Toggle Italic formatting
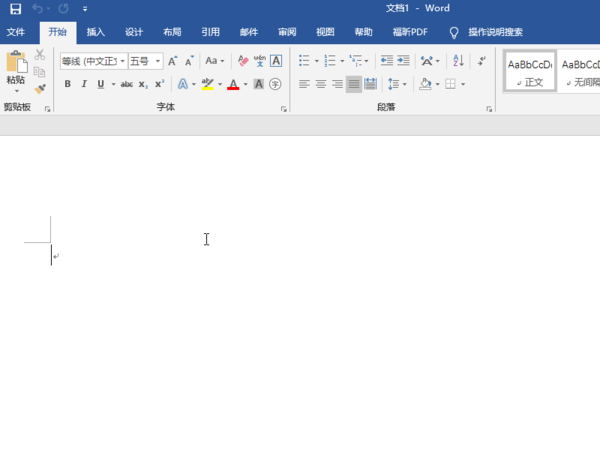This screenshot has height=450, width=600. point(84,84)
